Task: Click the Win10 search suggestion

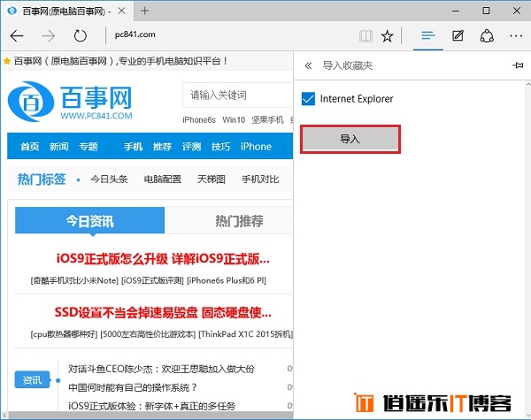Action: [234, 119]
